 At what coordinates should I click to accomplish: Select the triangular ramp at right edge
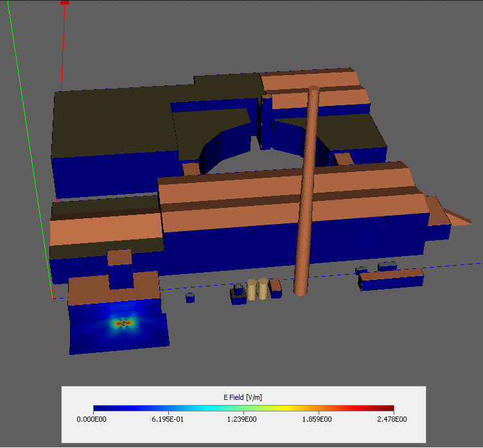[x=457, y=217]
